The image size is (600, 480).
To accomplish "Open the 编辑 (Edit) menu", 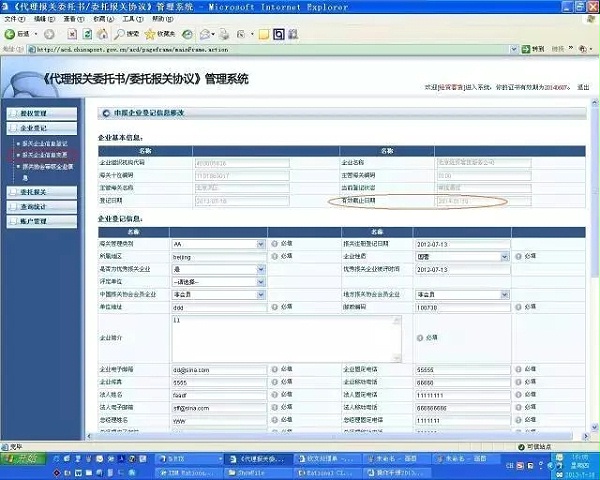I will pyautogui.click(x=44, y=19).
